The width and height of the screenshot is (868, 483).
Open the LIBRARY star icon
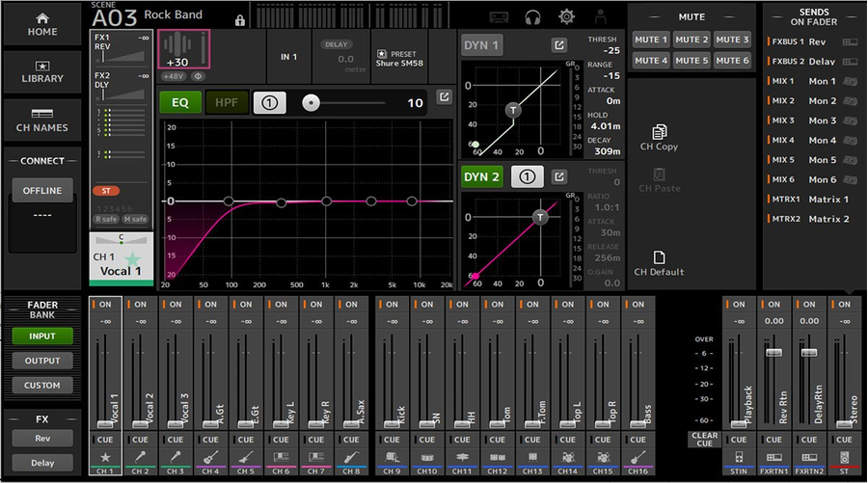[x=41, y=66]
